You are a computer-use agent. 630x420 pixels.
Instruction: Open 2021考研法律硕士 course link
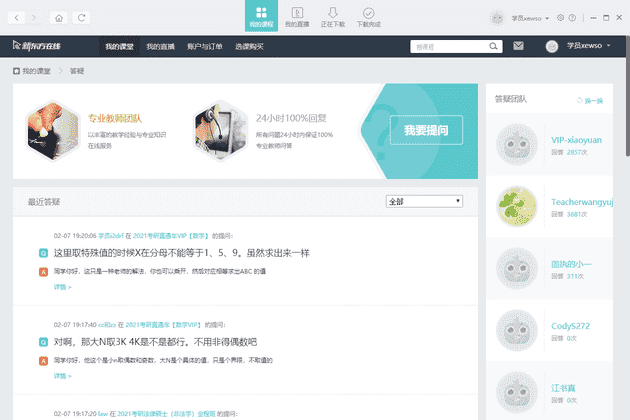[166, 414]
